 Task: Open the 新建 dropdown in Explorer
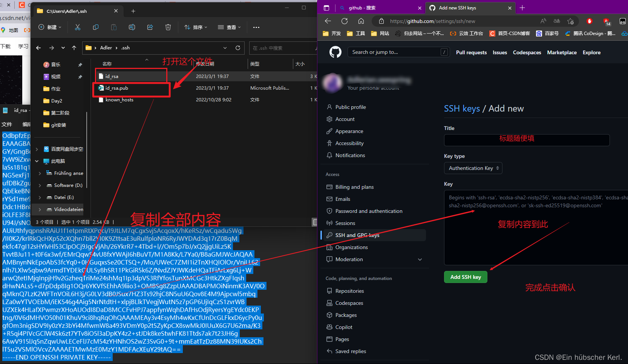point(50,27)
